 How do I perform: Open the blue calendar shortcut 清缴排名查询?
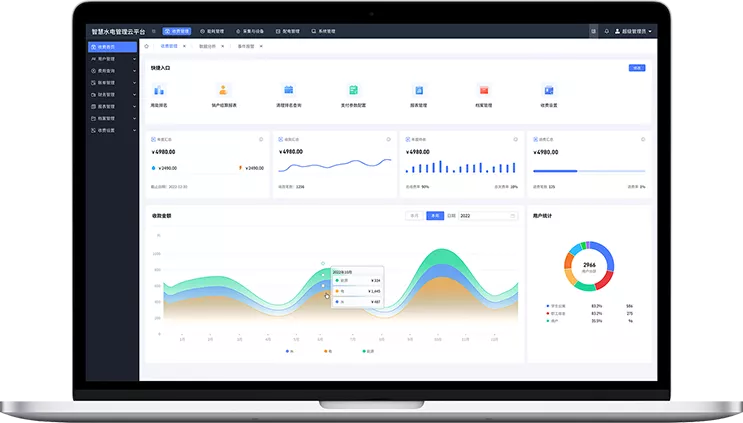289,90
